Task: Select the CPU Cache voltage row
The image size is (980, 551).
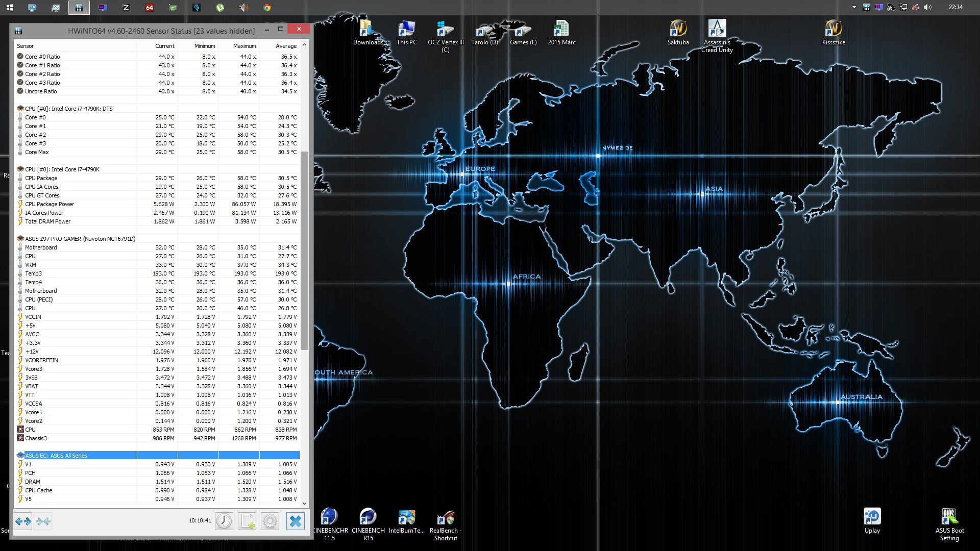Action: pyautogui.click(x=157, y=490)
